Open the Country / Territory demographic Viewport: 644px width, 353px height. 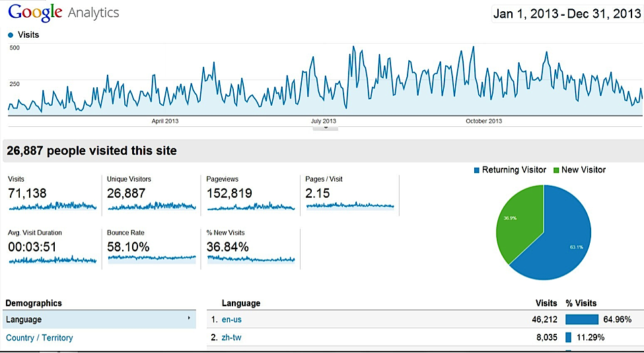click(x=40, y=338)
